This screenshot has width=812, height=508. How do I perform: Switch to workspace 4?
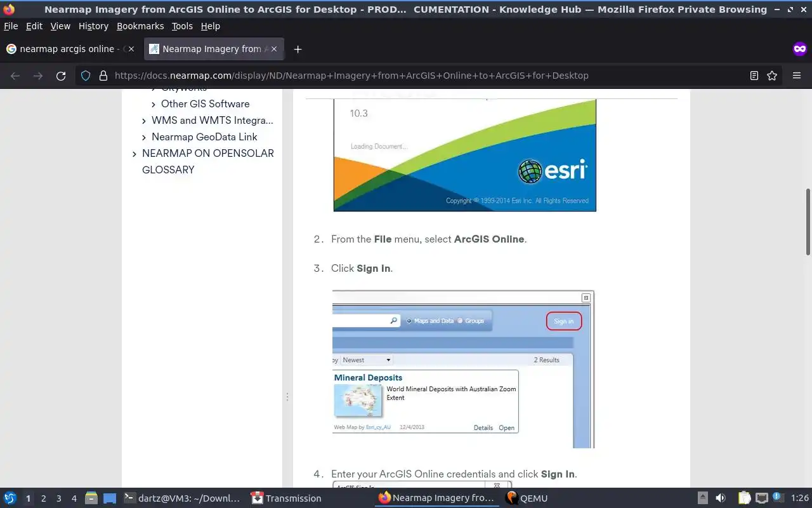click(74, 498)
